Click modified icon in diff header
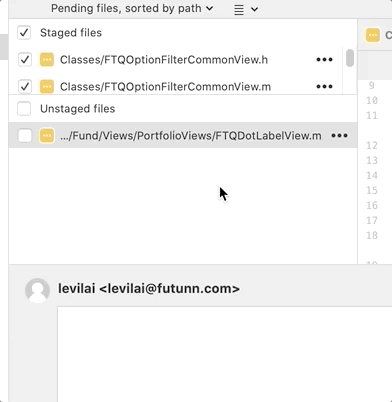Viewport: 392px width, 402px height. (373, 35)
